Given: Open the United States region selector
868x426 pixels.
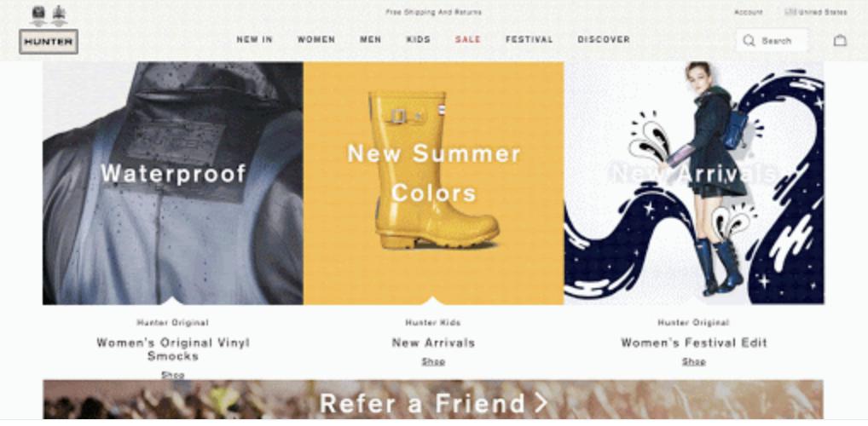Looking at the screenshot, I should pyautogui.click(x=816, y=12).
